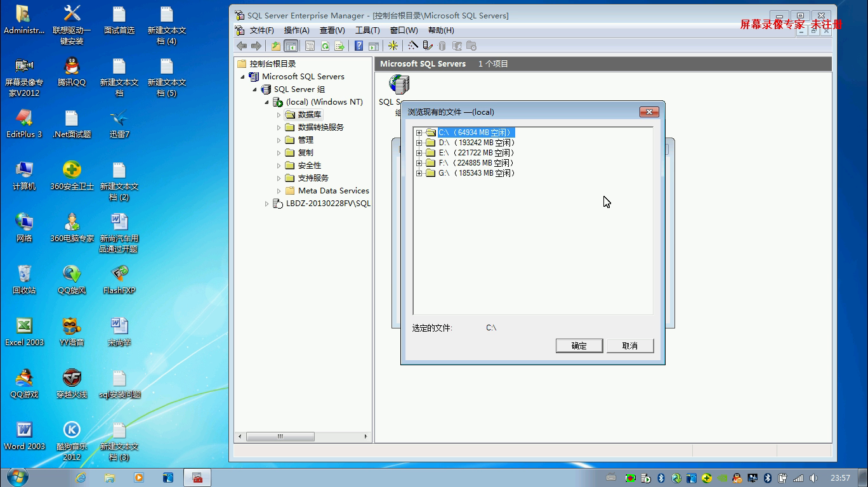
Task: Open Internet Explorer from the taskbar
Action: coord(81,477)
